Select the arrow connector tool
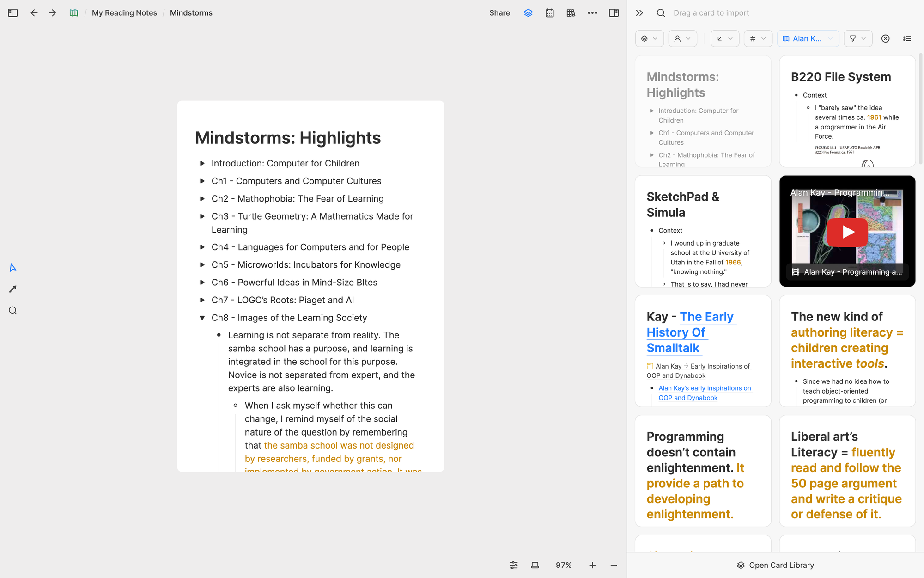Image resolution: width=924 pixels, height=578 pixels. pos(13,289)
